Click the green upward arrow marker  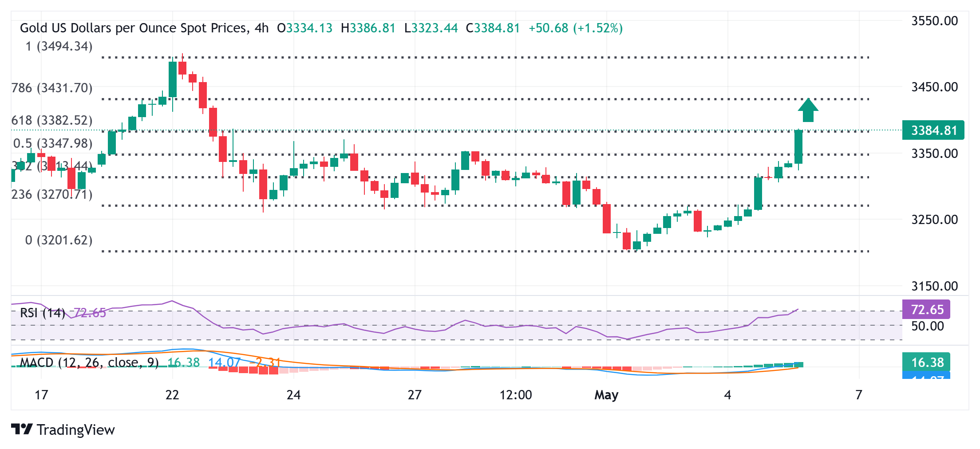[808, 110]
